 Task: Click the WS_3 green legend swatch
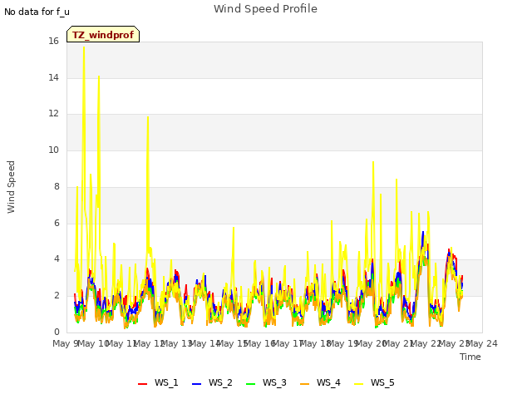(x=250, y=384)
